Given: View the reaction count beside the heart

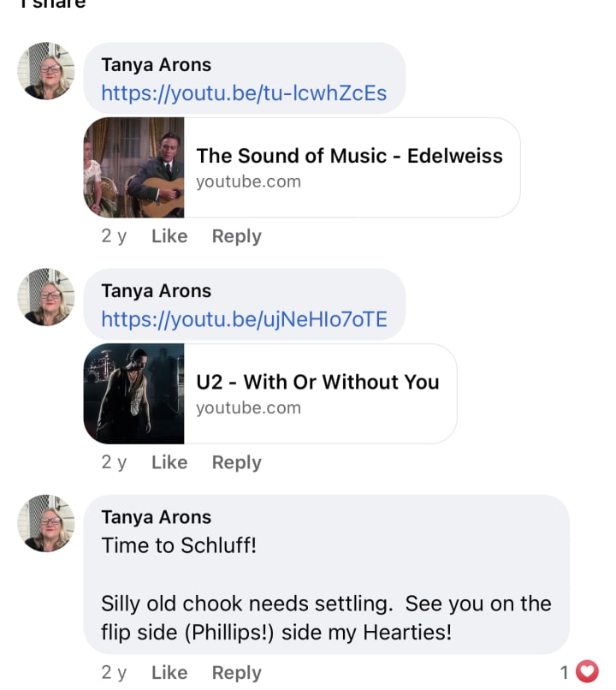Looking at the screenshot, I should 565,673.
